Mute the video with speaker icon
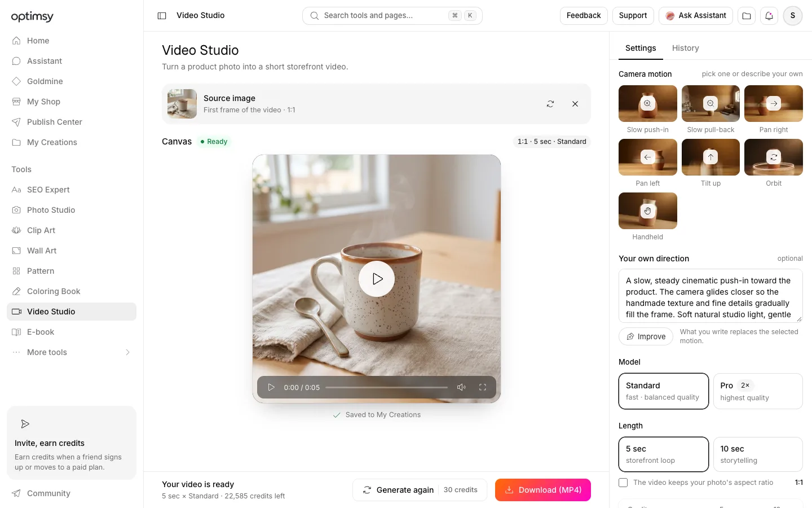This screenshot has width=812, height=508. (461, 387)
